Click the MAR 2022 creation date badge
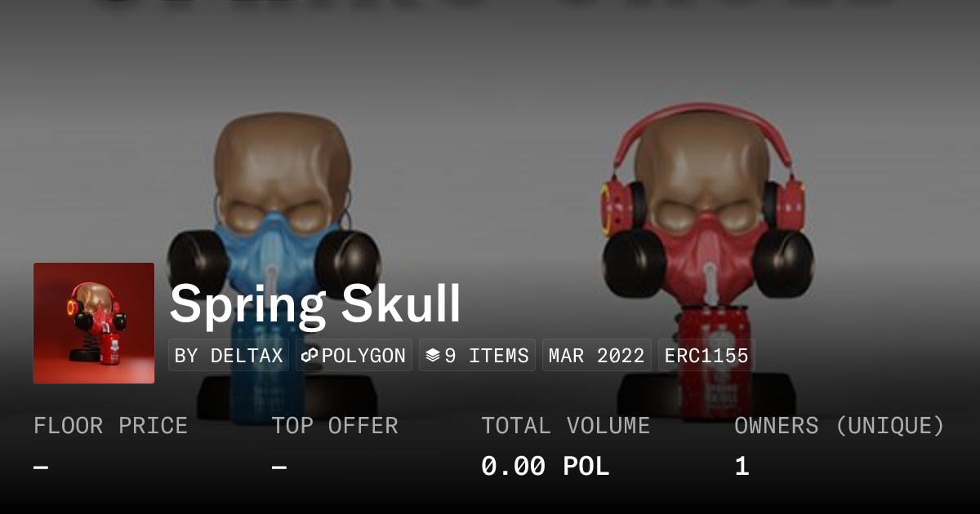This screenshot has width=980, height=514. click(x=597, y=356)
